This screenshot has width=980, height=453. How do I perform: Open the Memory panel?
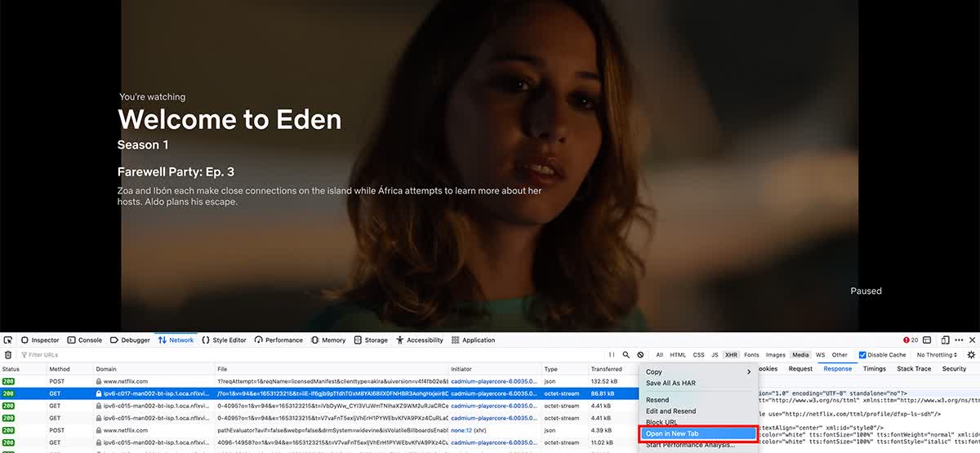[x=328, y=340]
